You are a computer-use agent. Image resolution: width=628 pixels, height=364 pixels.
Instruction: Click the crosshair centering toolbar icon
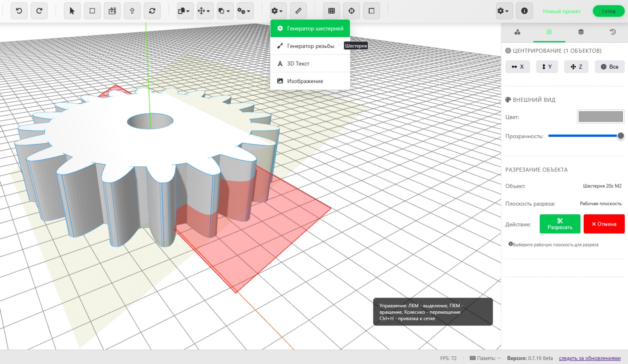click(351, 11)
